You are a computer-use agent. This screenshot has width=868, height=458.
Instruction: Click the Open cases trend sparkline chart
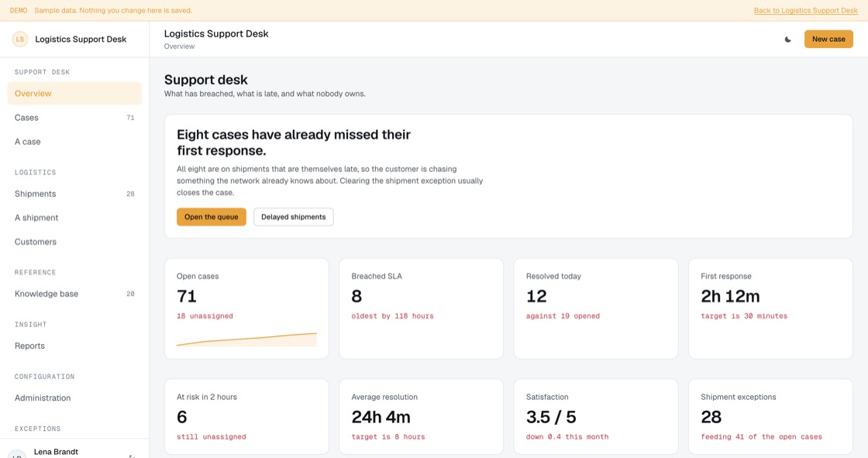click(x=246, y=339)
